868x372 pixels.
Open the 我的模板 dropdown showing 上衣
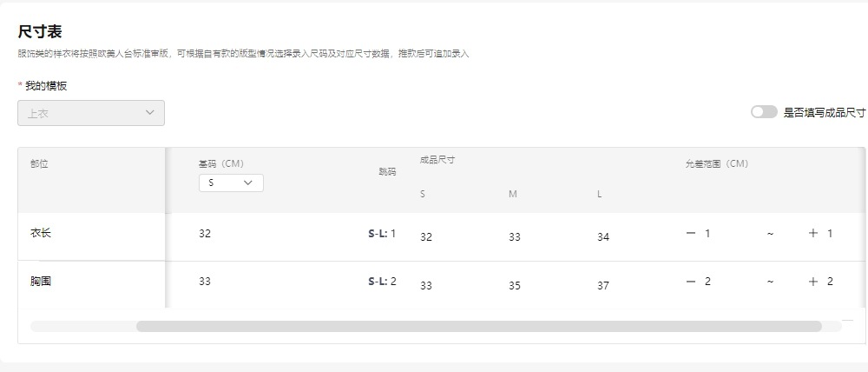pos(91,113)
